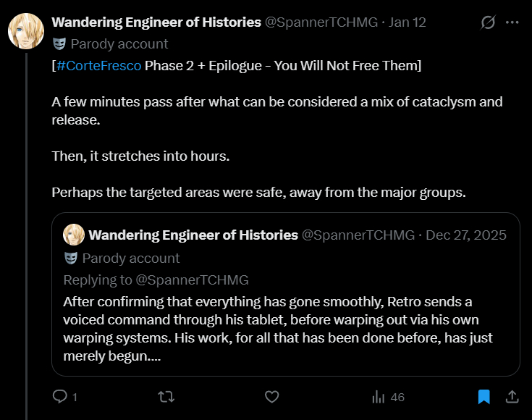Repost this post via retweet icon
The height and width of the screenshot is (420, 532).
pyautogui.click(x=166, y=397)
